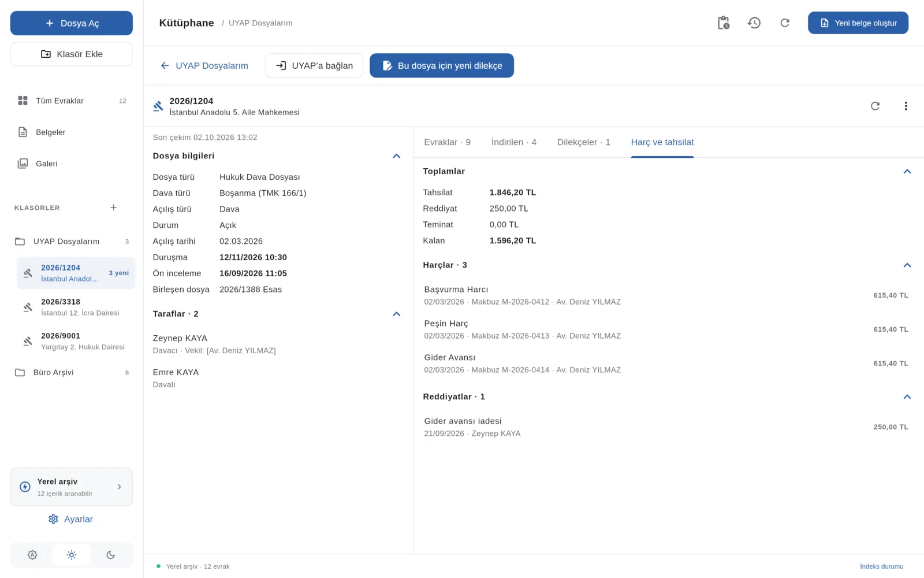Screen dimensions: 924x578
Task: Expand the Yerel arşiv chevron
Action: pos(120,487)
